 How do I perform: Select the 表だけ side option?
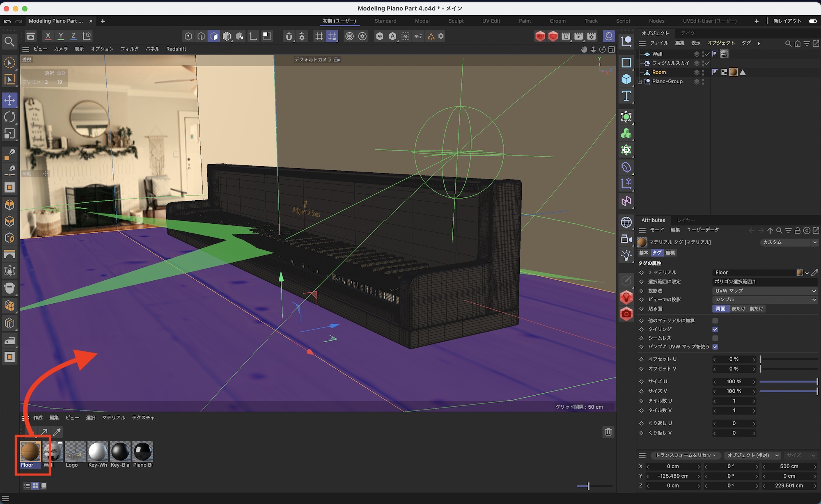738,309
